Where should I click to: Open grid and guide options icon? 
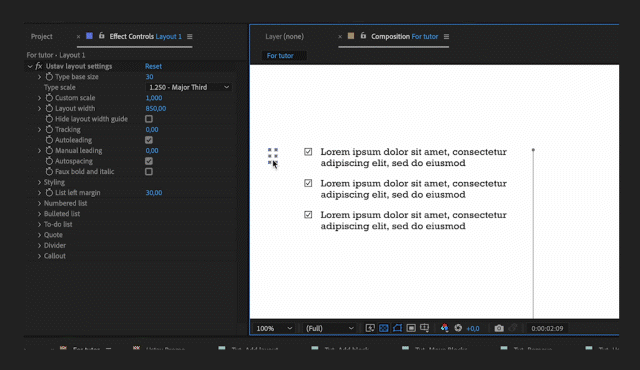[x=424, y=328]
